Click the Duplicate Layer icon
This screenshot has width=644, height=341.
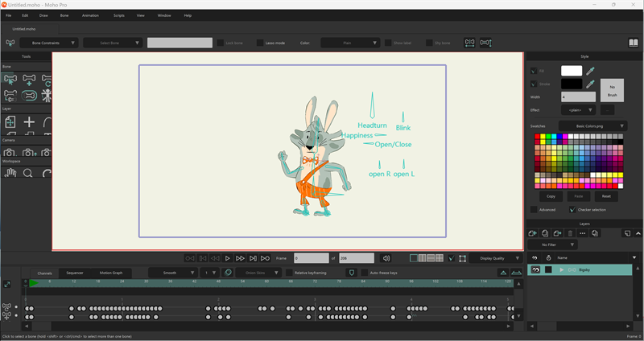[545, 233]
